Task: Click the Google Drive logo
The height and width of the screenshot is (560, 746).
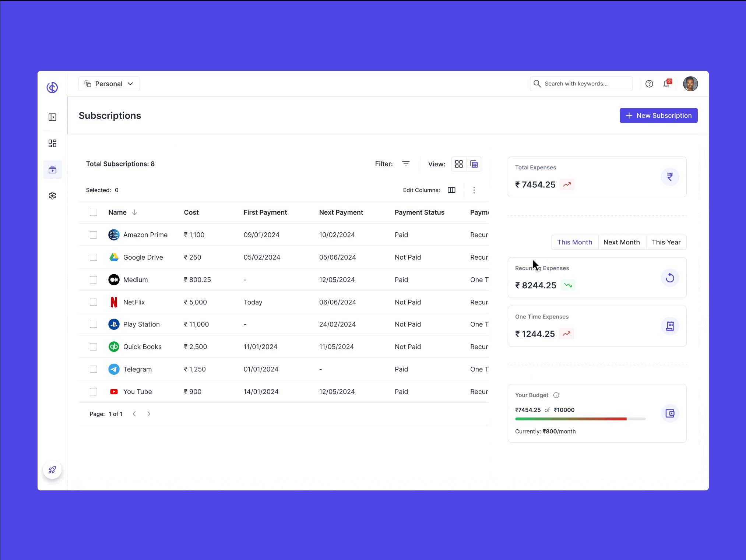Action: click(x=114, y=257)
